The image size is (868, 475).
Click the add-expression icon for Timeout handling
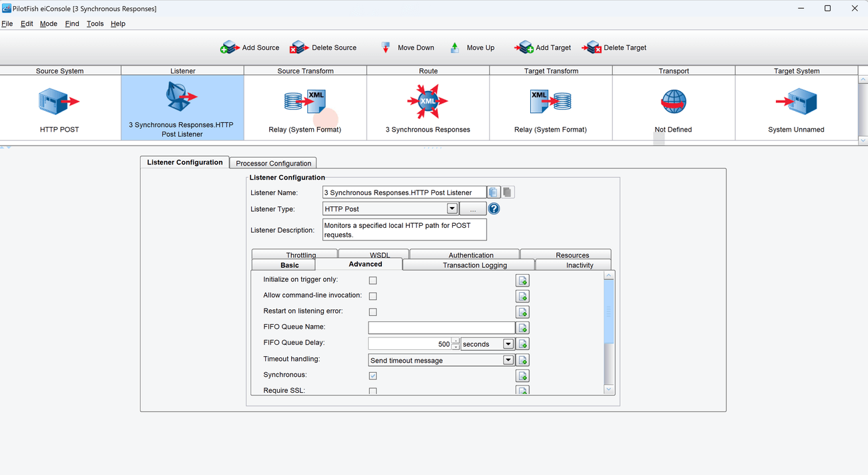tap(523, 360)
